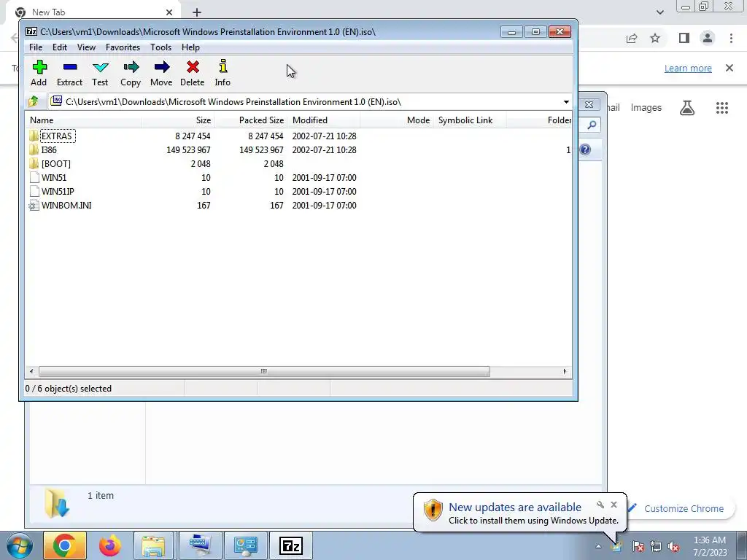This screenshot has width=747, height=560.
Task: Click the Explorer search magnifier icon
Action: [591, 125]
